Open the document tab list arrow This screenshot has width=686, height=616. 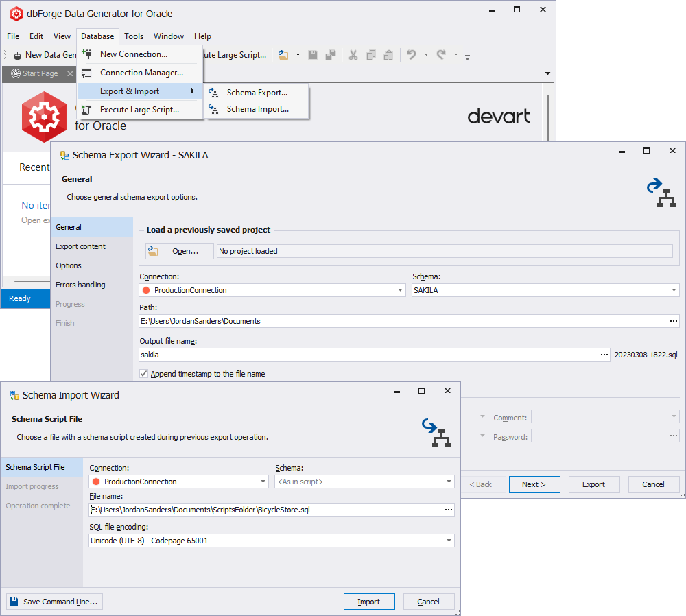[547, 73]
